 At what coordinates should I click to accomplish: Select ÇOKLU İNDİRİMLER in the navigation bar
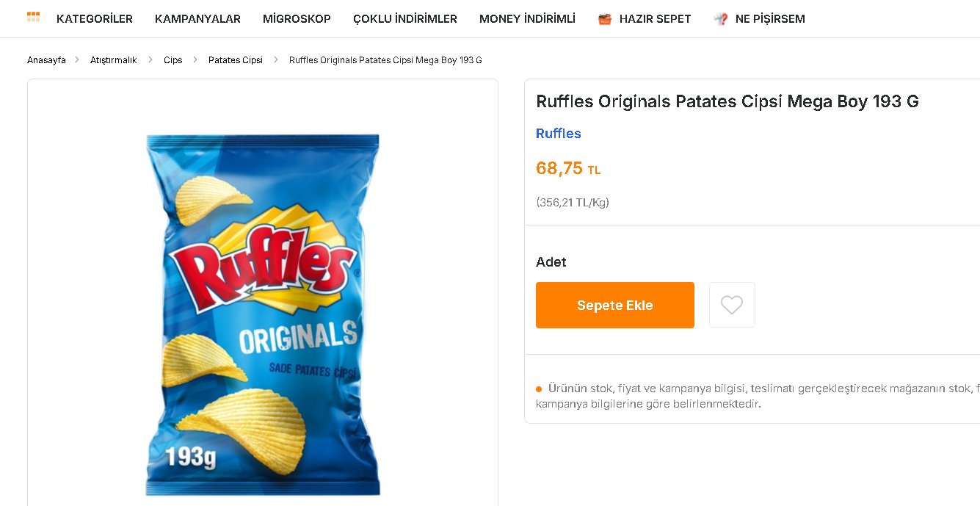[405, 19]
